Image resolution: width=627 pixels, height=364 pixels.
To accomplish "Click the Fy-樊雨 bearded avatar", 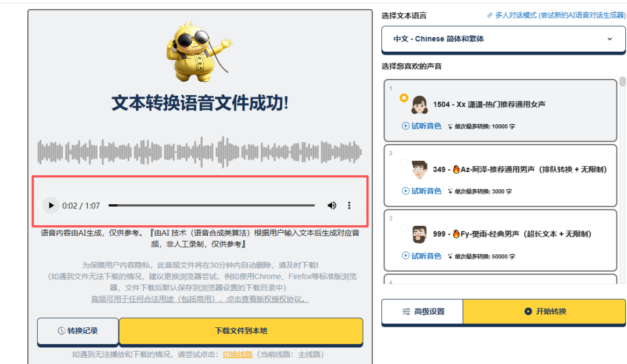I will [420, 235].
